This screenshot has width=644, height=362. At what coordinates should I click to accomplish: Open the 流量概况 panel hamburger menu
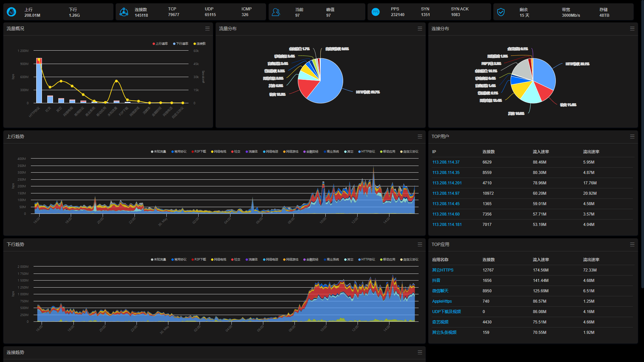[x=207, y=29]
